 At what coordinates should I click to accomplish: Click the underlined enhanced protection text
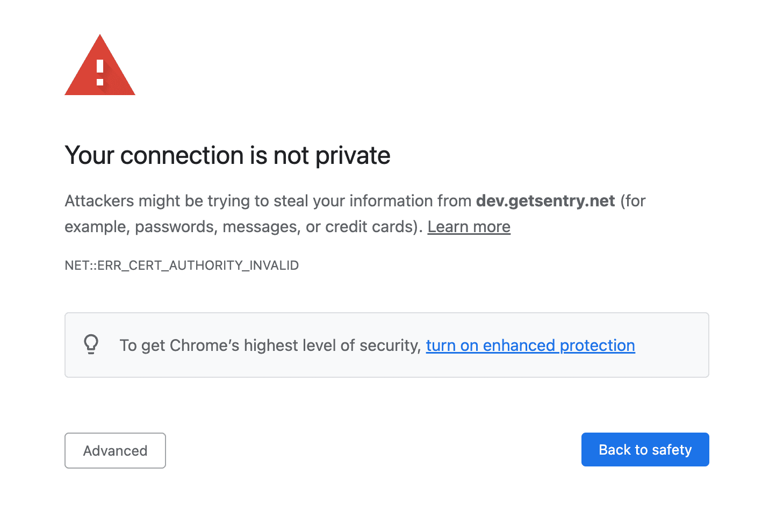pyautogui.click(x=530, y=346)
